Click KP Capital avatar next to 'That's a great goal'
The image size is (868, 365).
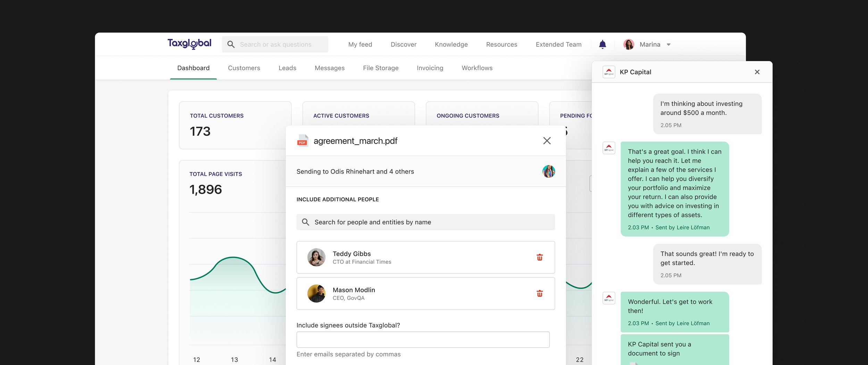pos(609,148)
